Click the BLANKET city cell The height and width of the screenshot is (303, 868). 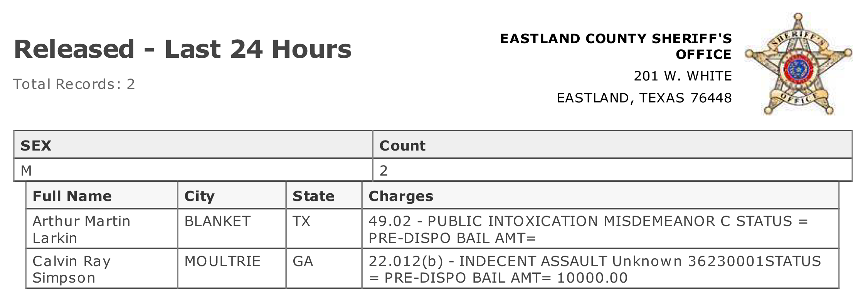tap(232, 229)
